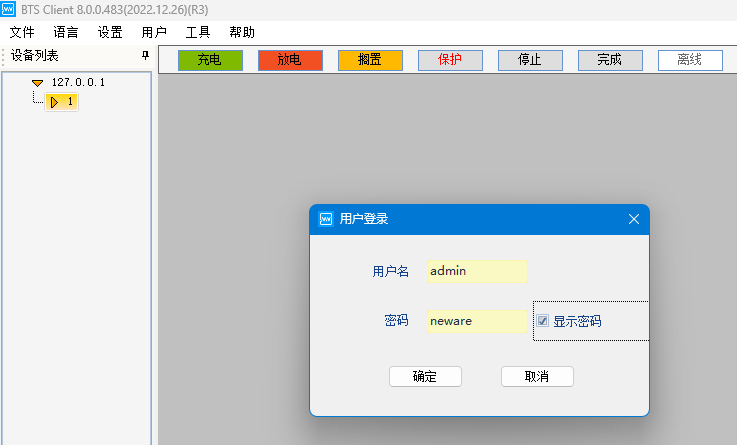The width and height of the screenshot is (737, 445).
Task: Click the 用户名 label in the login dialog
Action: click(391, 271)
